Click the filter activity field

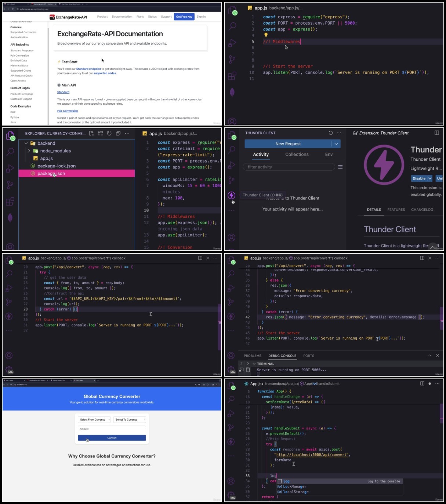pos(289,167)
